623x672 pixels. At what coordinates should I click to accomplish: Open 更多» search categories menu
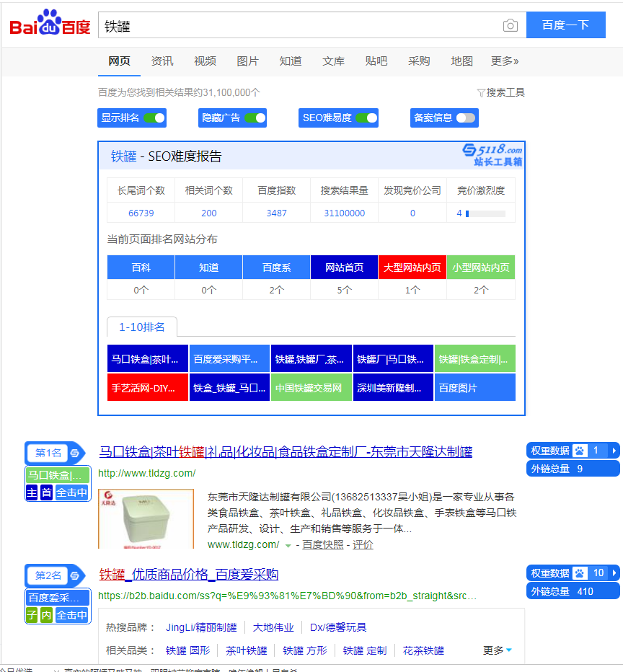(504, 61)
